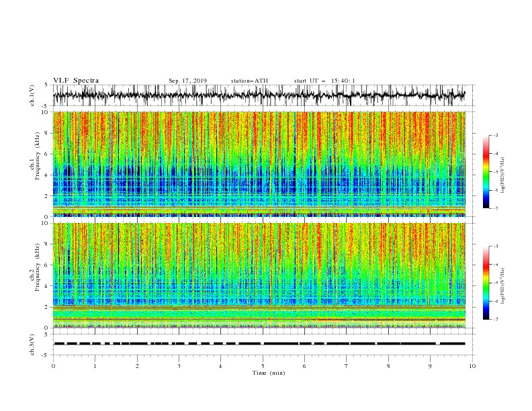
Task: Click the 'ch.3(V)' axis label
Action: point(33,345)
